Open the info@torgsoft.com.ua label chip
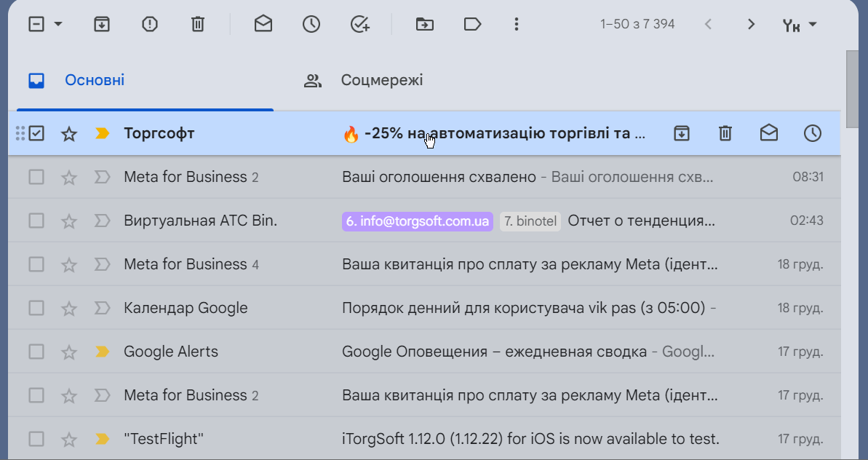The image size is (868, 460). (x=417, y=221)
